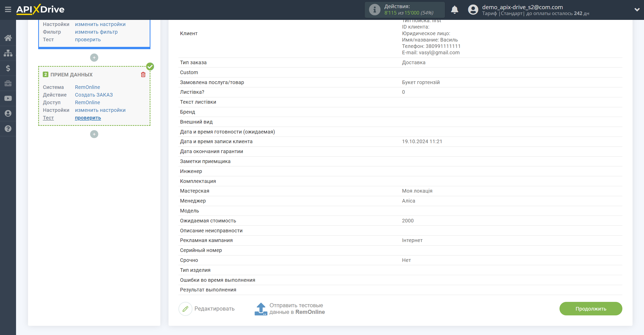Click the upload test data icon
Screen dimensions: 644x335
[261, 309]
